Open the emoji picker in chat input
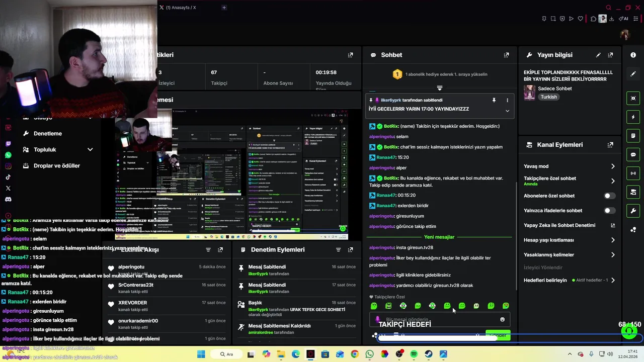 coord(502,319)
